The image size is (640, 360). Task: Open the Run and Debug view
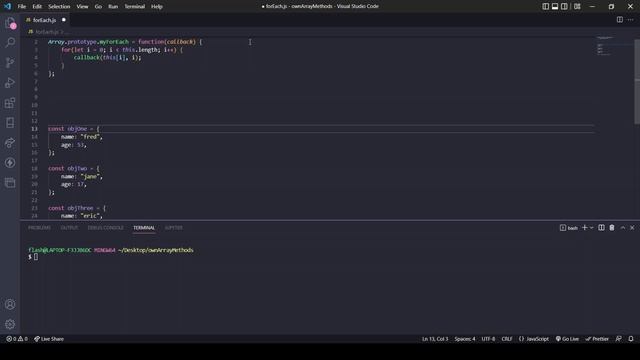tap(10, 82)
